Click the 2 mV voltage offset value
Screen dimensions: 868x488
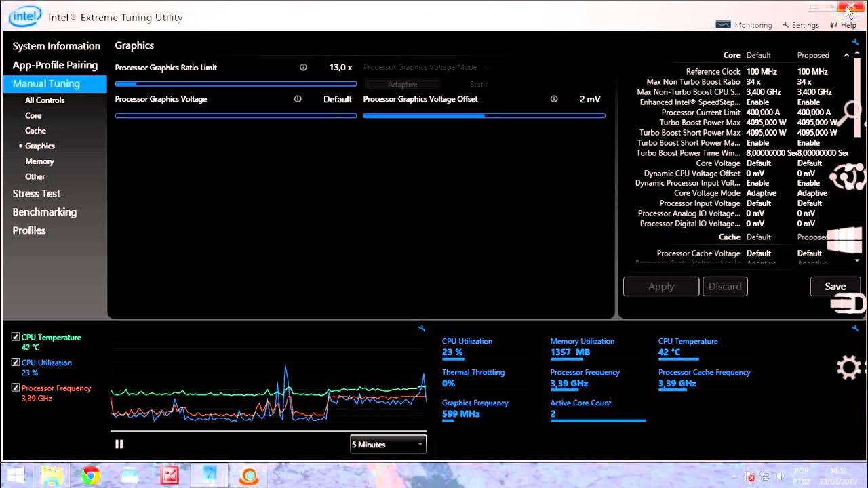click(x=590, y=99)
